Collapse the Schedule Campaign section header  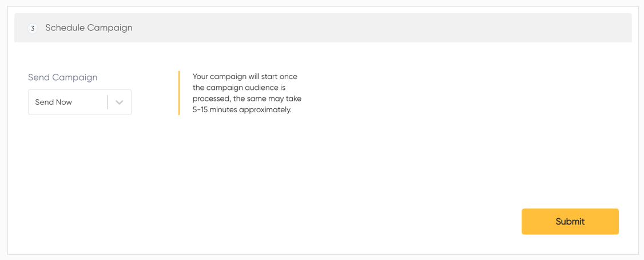click(323, 28)
